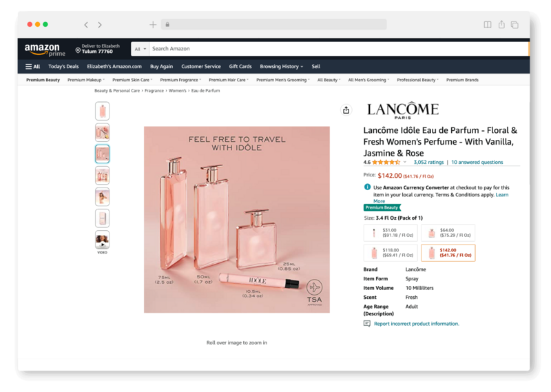Screen dimensions: 551x392
Task: Open Elizabeth's Amazon.com
Action: coord(114,66)
